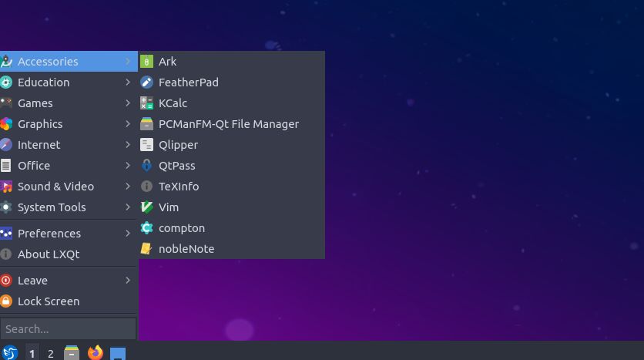Open the System Tools label

pos(52,207)
